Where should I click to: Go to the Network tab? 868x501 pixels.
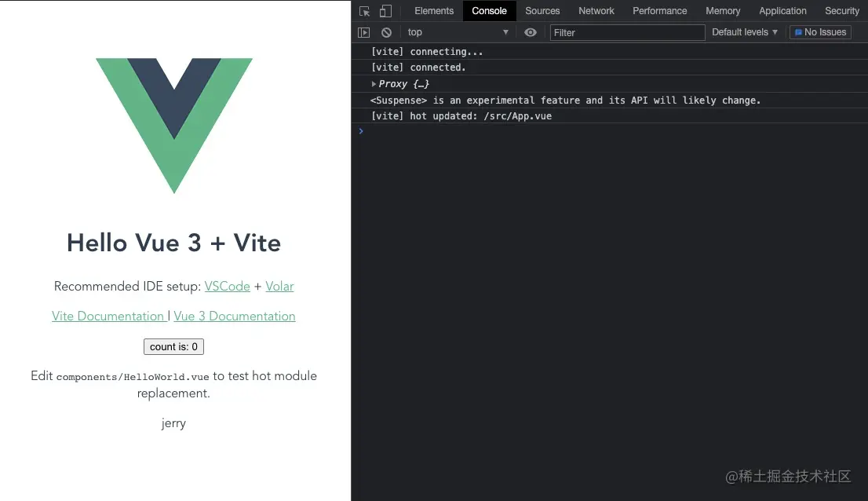pos(596,11)
